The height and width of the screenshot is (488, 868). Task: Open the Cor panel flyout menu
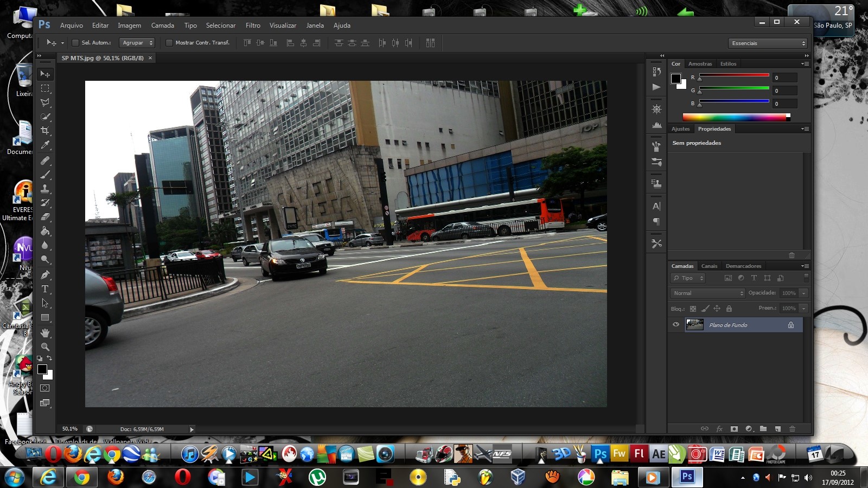click(x=805, y=64)
